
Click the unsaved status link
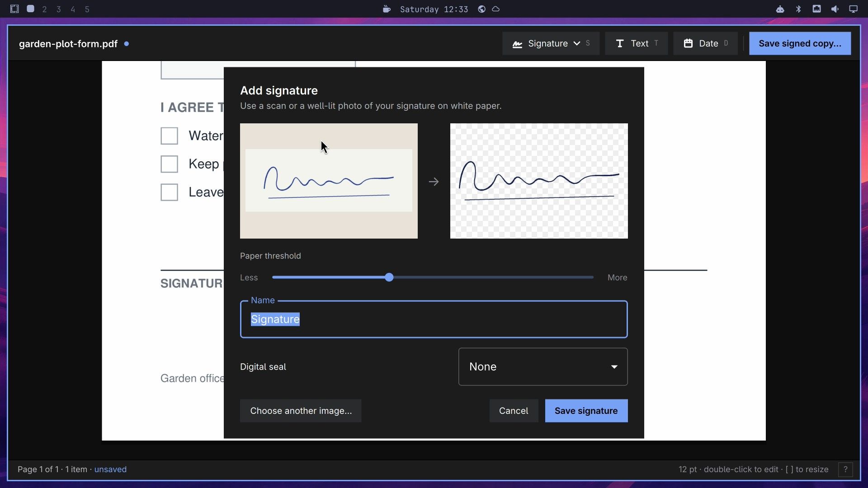click(110, 469)
